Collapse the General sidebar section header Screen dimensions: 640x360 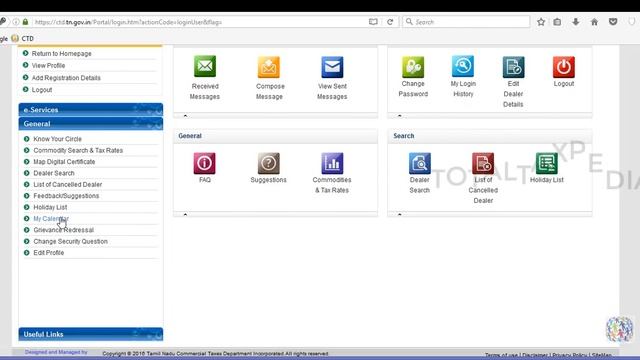pos(91,124)
